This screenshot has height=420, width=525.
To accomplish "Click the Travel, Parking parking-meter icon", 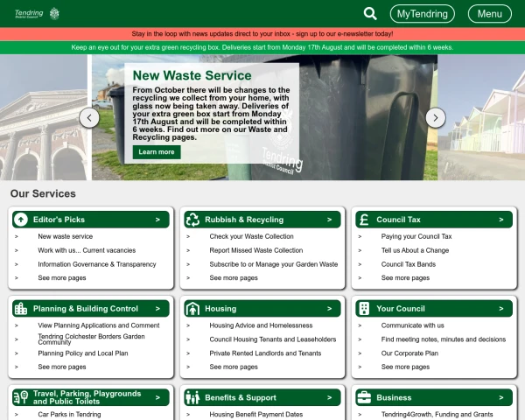I will (x=21, y=397).
